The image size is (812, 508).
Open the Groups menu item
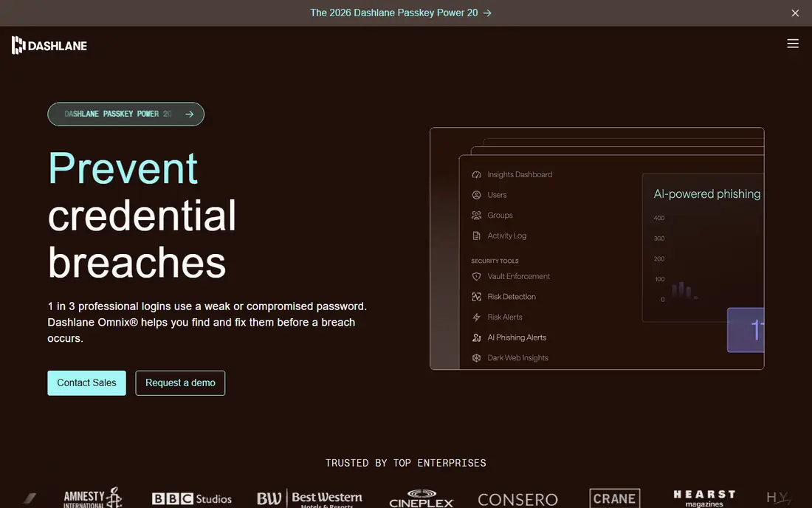coord(492,215)
